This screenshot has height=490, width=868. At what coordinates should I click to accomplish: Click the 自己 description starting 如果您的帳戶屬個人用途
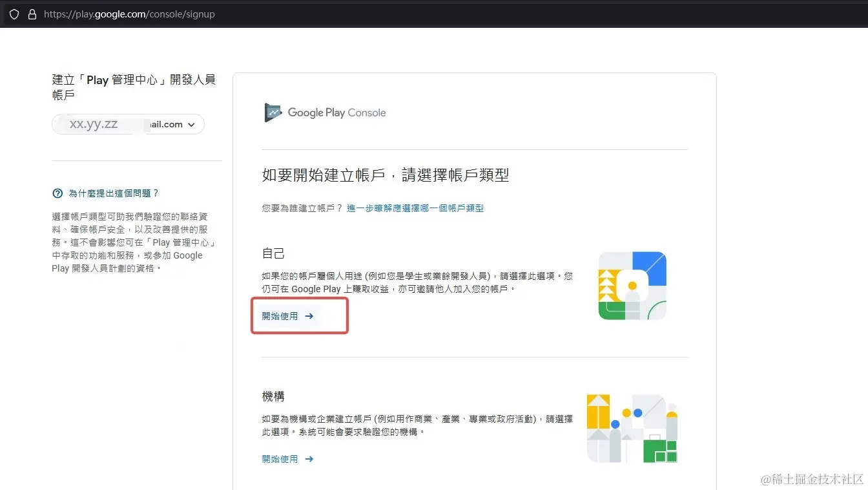point(417,282)
